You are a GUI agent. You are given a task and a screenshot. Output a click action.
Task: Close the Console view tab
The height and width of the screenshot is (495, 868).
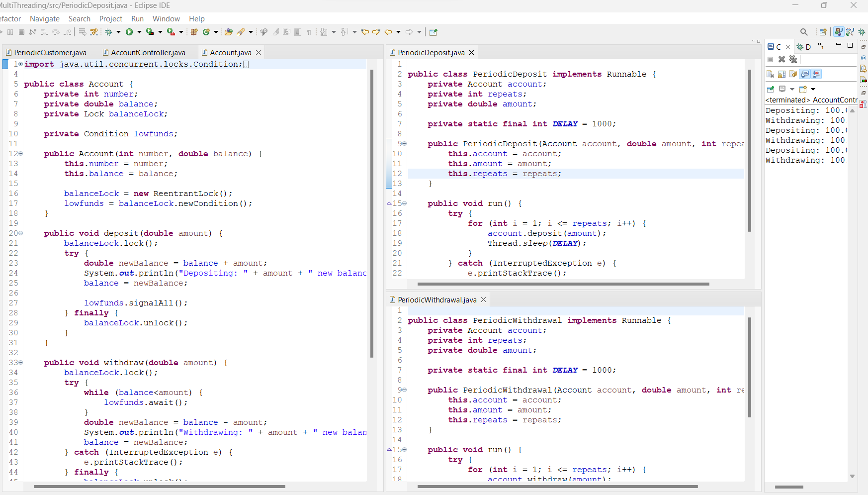787,47
